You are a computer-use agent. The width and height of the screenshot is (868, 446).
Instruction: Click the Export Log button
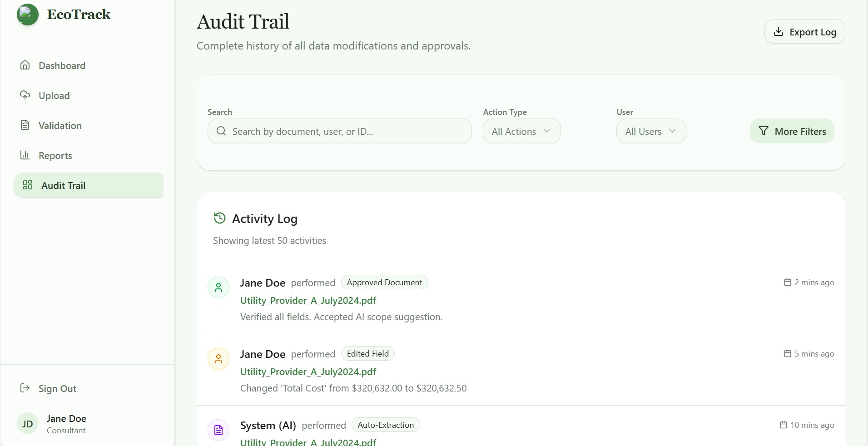(x=804, y=31)
